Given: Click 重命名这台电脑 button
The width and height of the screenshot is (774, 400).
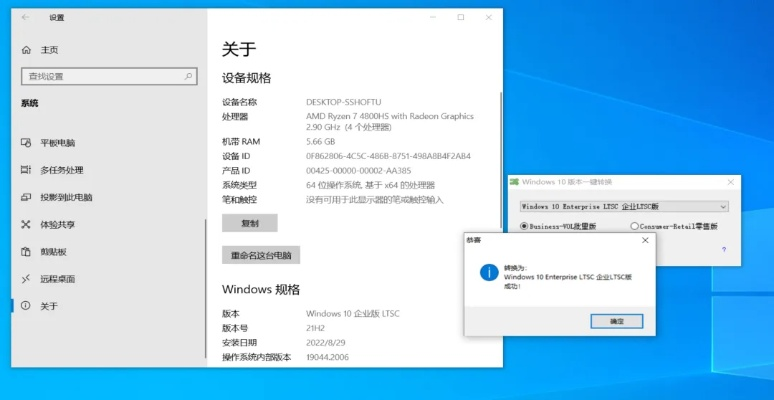Looking at the screenshot, I should (x=261, y=255).
